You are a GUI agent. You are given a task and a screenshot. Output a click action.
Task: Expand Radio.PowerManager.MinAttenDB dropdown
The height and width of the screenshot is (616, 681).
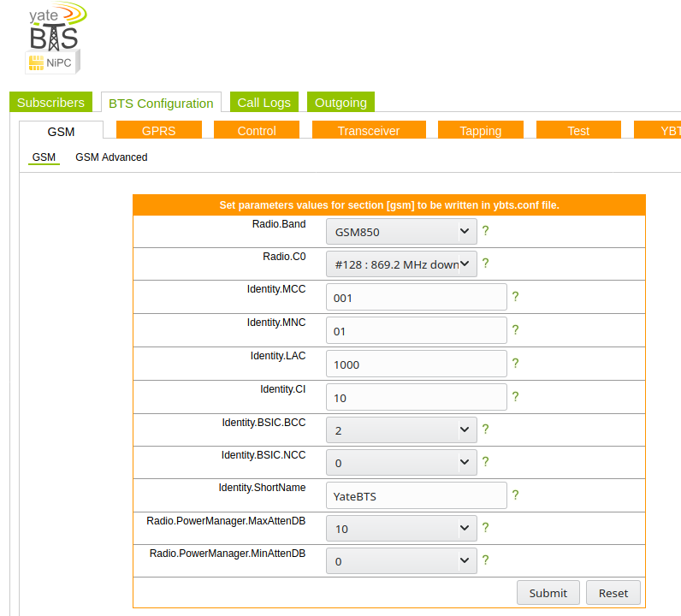coord(401,561)
